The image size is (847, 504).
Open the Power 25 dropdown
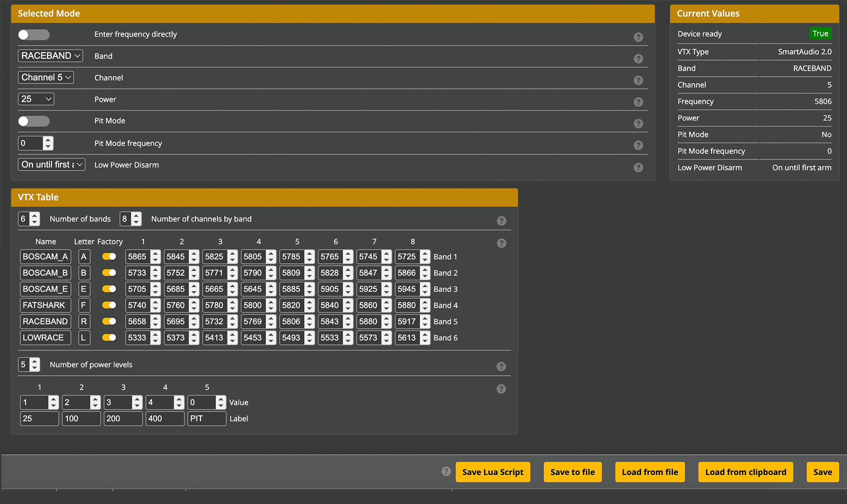tap(36, 99)
